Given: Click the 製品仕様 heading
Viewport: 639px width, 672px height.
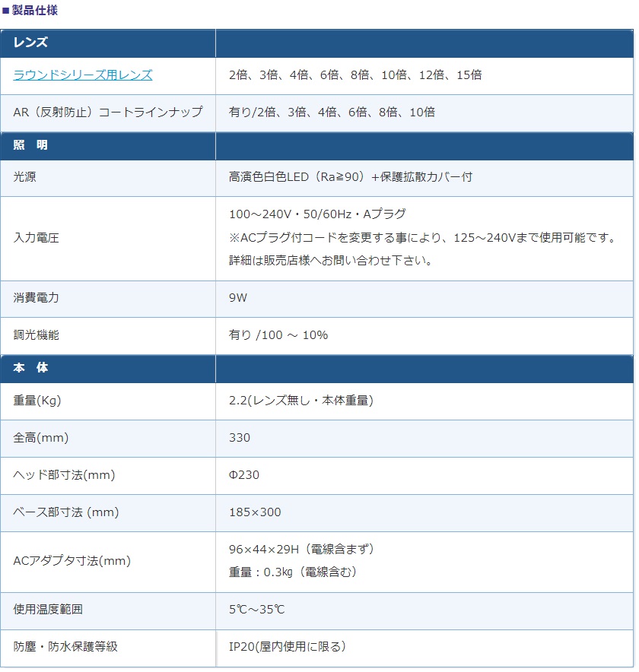Looking at the screenshot, I should (x=35, y=11).
